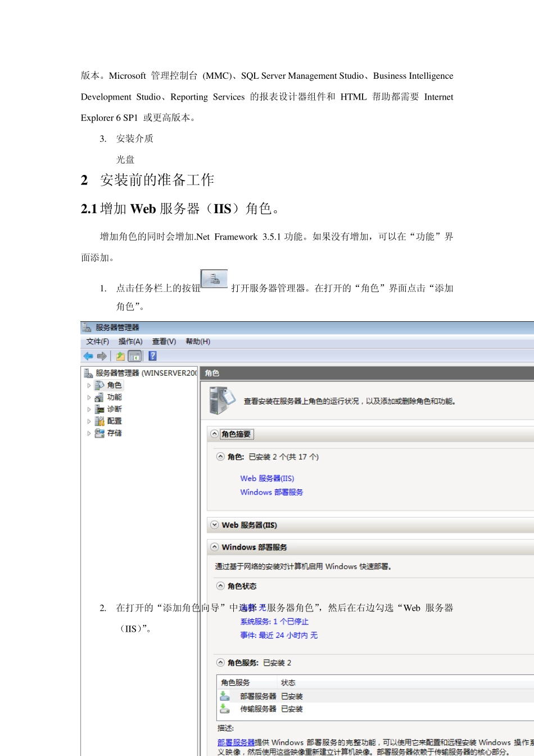Viewport: 534px width, 756px height.
Task: Collapse the 角色: 已安装 2 个 chevron
Action: [x=220, y=457]
